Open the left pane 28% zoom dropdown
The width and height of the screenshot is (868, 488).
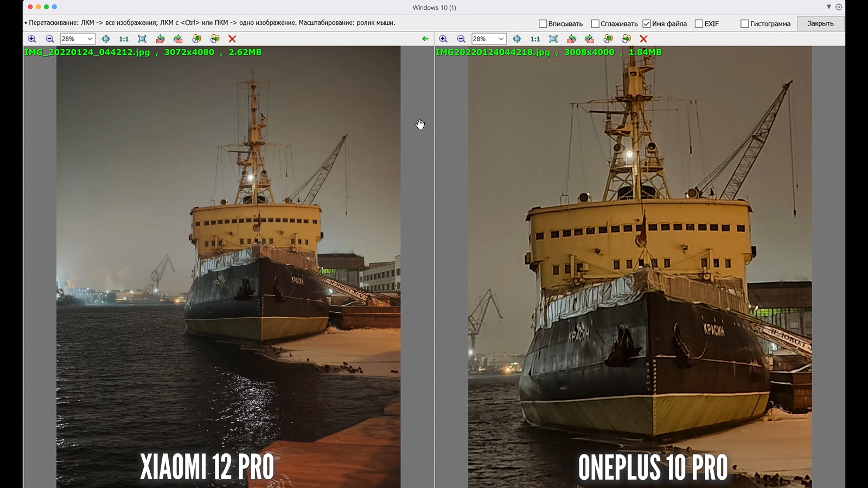tap(90, 39)
